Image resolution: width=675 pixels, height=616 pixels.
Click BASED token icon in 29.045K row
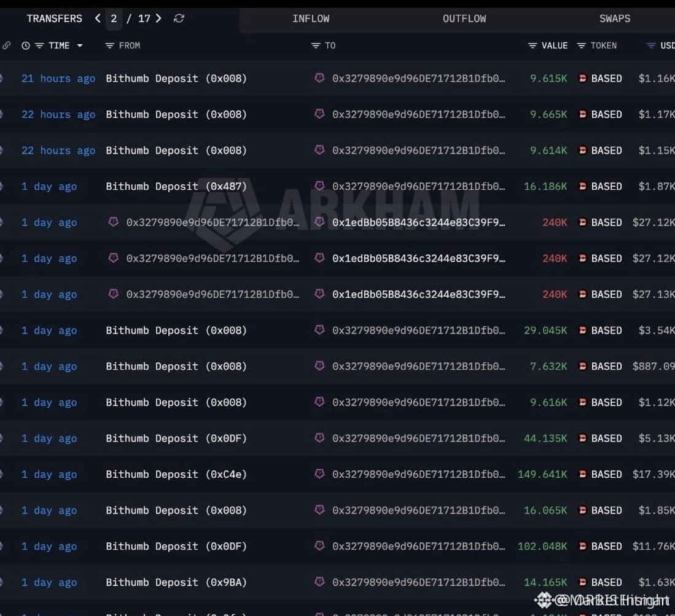point(582,330)
